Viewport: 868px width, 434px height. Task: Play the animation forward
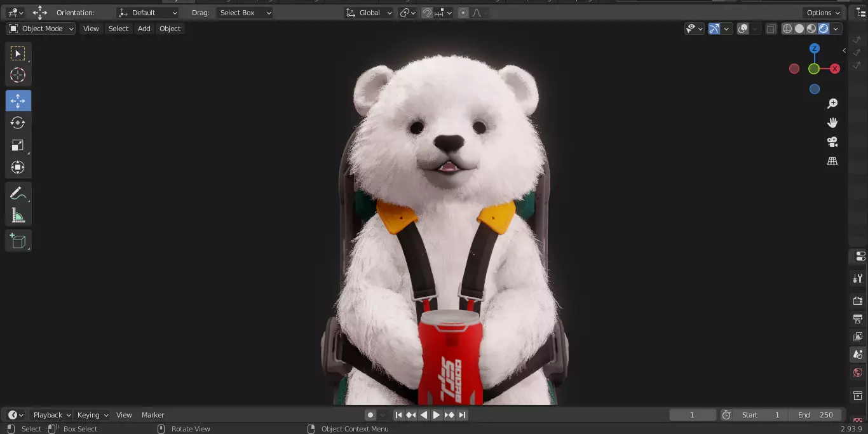click(x=437, y=415)
